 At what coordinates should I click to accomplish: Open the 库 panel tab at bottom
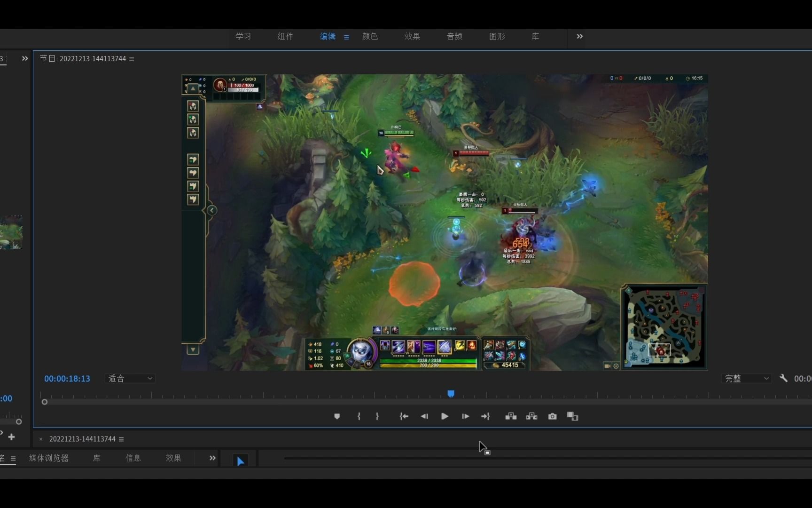97,458
